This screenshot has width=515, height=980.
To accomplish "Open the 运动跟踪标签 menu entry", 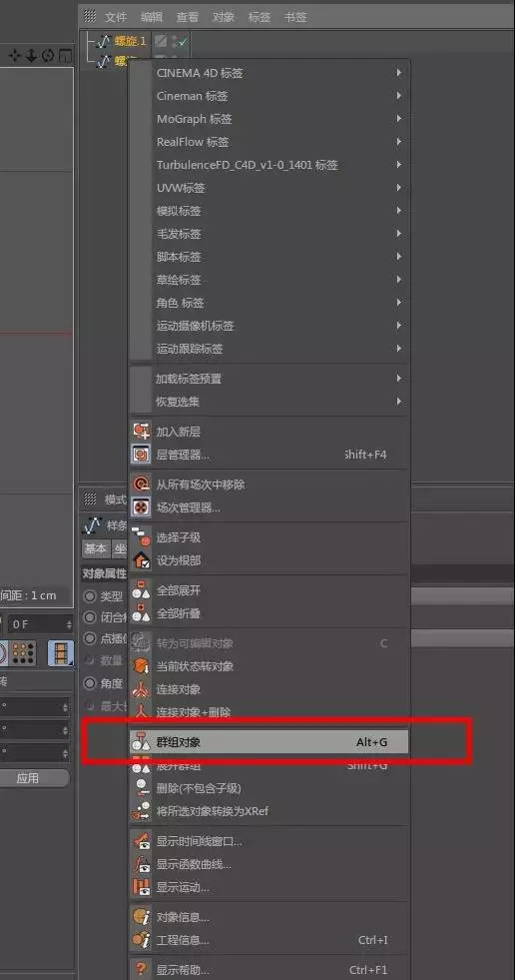I will pyautogui.click(x=269, y=349).
